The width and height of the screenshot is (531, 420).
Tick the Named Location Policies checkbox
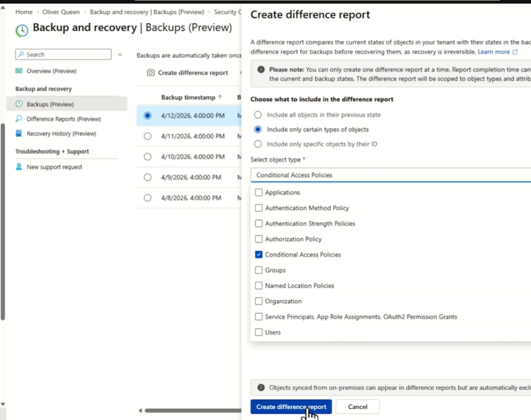259,286
